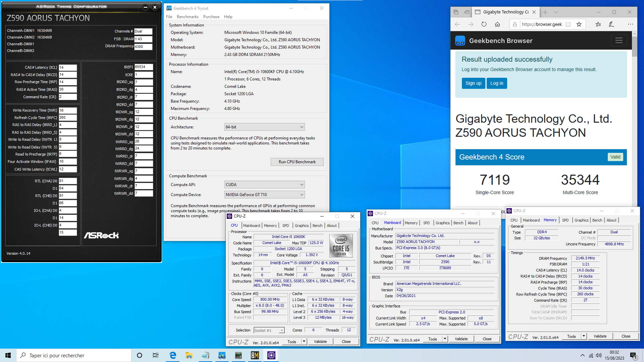The width and height of the screenshot is (644, 362).
Task: Click the browser forward arrow
Action: point(471,24)
